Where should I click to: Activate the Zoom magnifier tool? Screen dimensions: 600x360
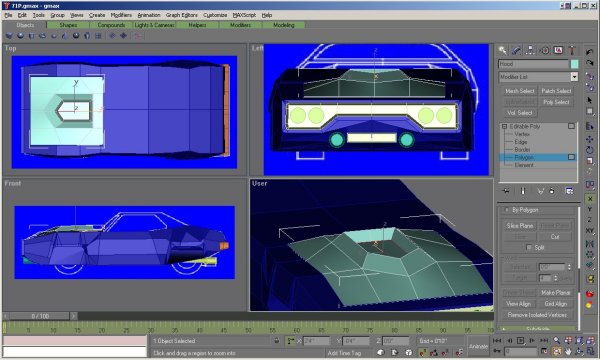557,340
